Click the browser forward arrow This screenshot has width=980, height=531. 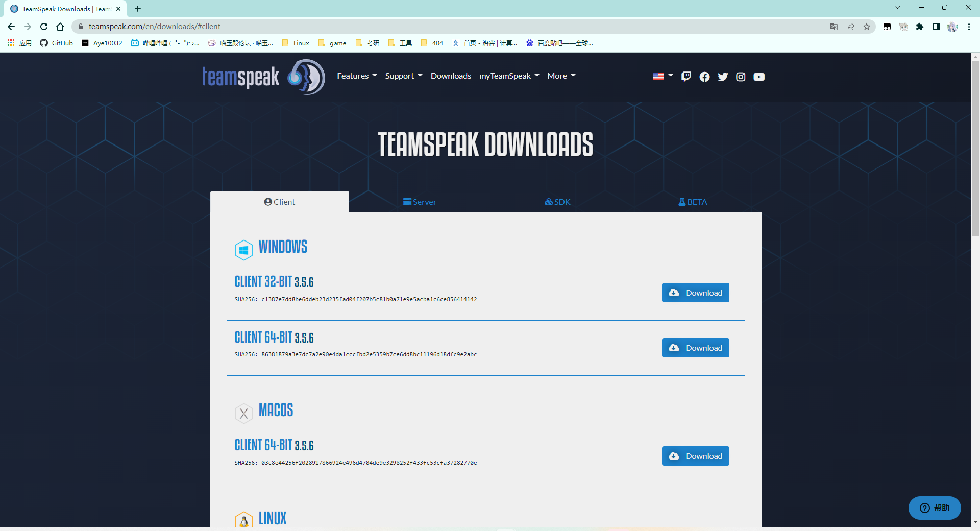coord(28,27)
